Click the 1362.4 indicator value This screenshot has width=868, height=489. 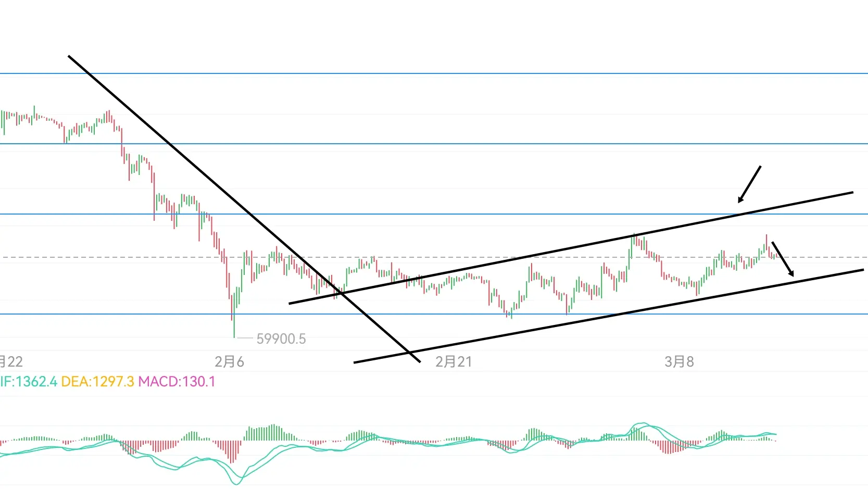coord(36,382)
